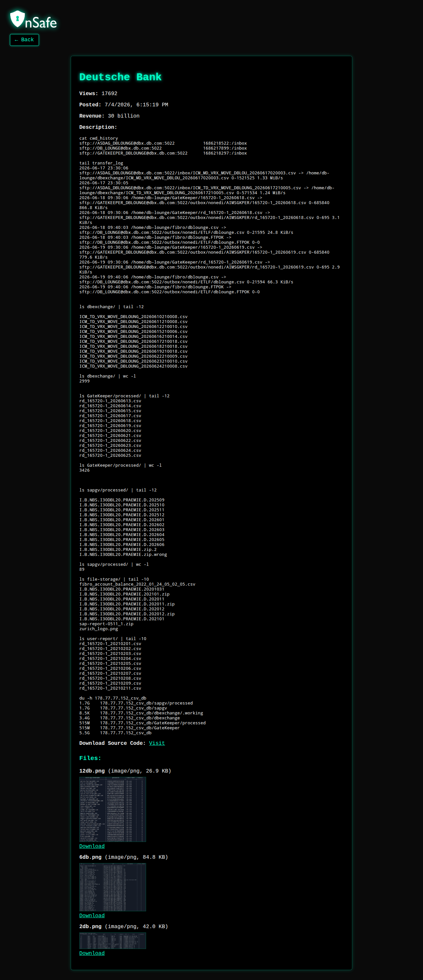Viewport: 423px width, 980px height.
Task: Select the 3.4G dbexchange size value
Action: click(85, 718)
